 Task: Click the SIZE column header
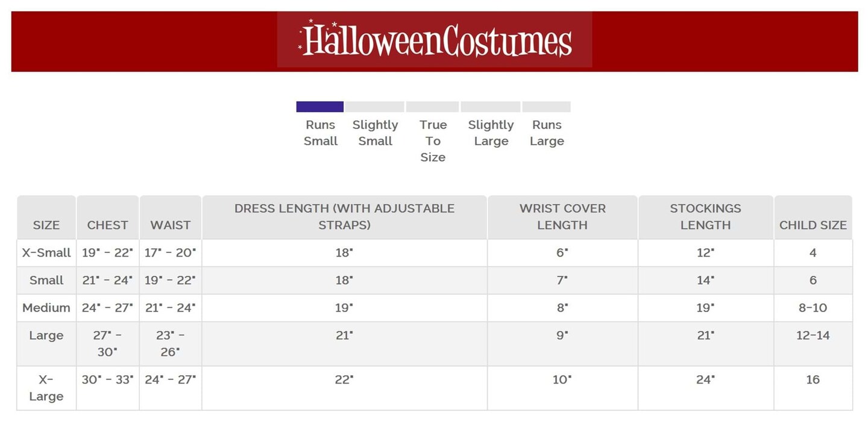coord(46,225)
